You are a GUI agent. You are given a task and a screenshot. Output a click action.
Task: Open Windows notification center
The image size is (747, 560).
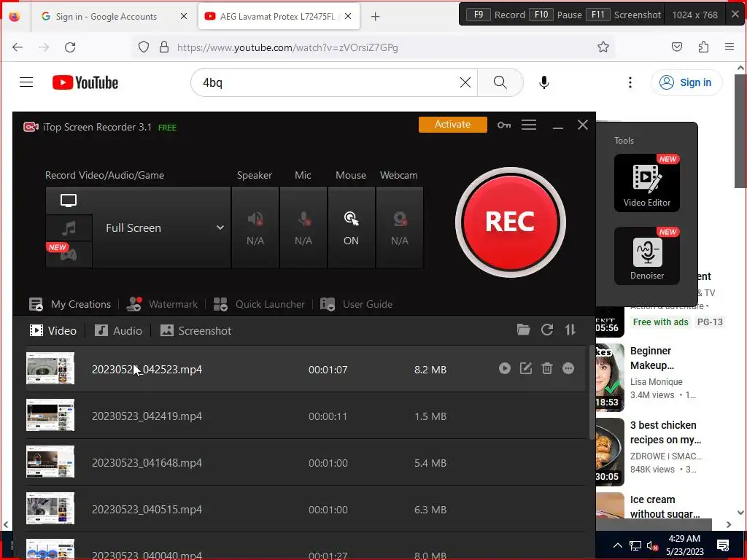click(723, 545)
